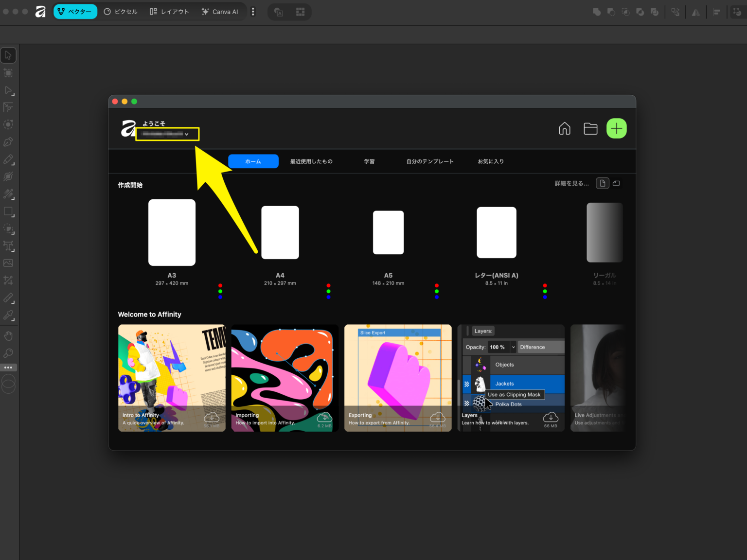Toggle portrait page orientation icon
This screenshot has height=560, width=747.
tap(603, 183)
